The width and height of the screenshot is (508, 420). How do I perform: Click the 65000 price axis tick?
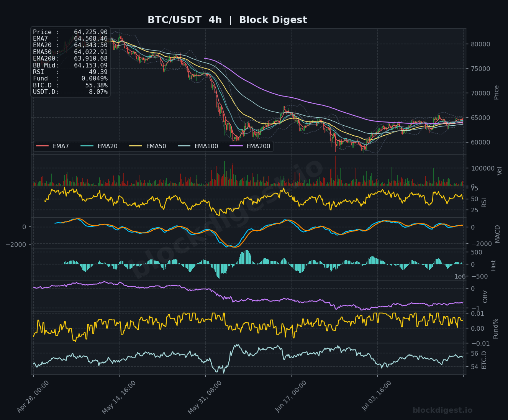480,118
